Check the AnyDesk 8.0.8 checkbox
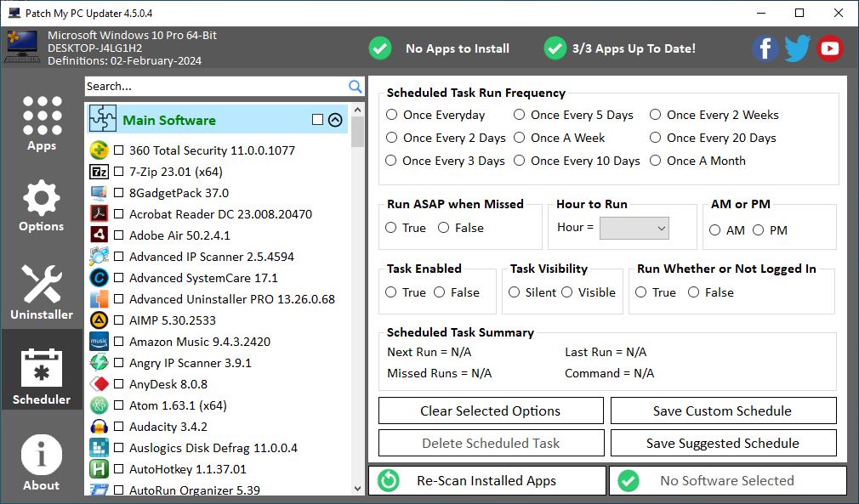 (118, 383)
